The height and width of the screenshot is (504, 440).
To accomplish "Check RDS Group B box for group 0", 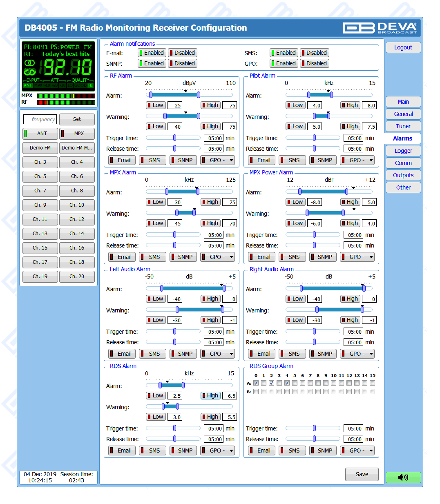I will 256,392.
